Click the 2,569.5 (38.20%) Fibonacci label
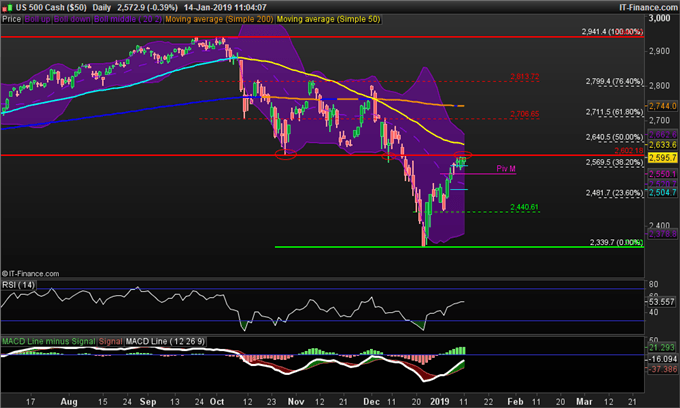The width and height of the screenshot is (680, 408). 615,162
